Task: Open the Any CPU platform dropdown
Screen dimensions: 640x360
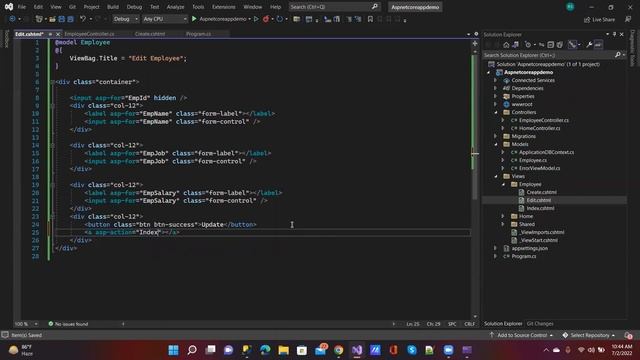Action: 165,19
